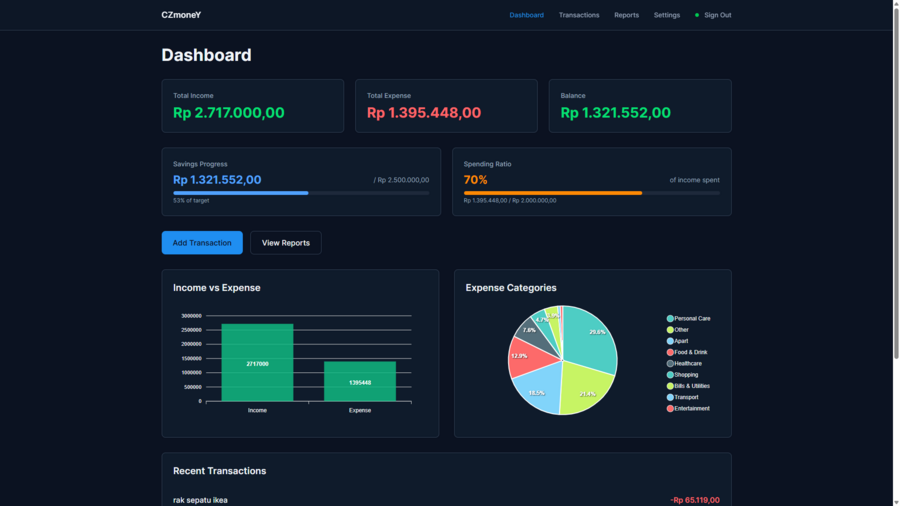Click the Expense bar in the chart

coord(360,381)
